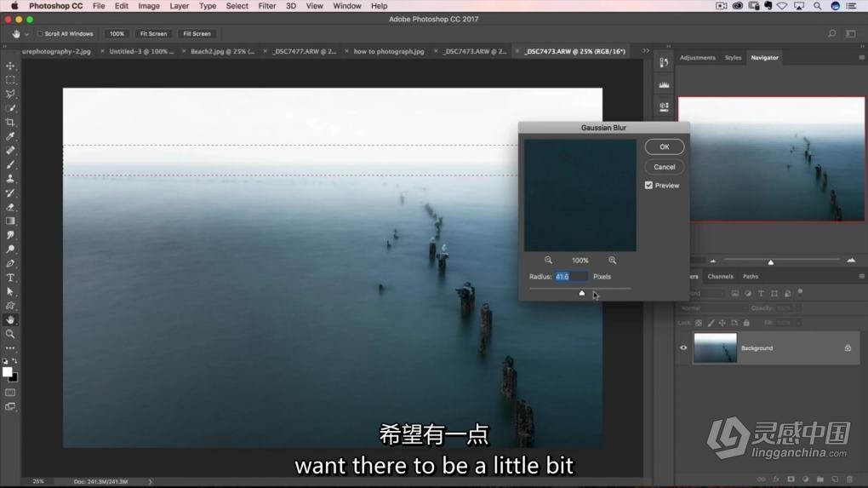Toggle the Preview checkbox in Gaussian Blur

coord(648,186)
